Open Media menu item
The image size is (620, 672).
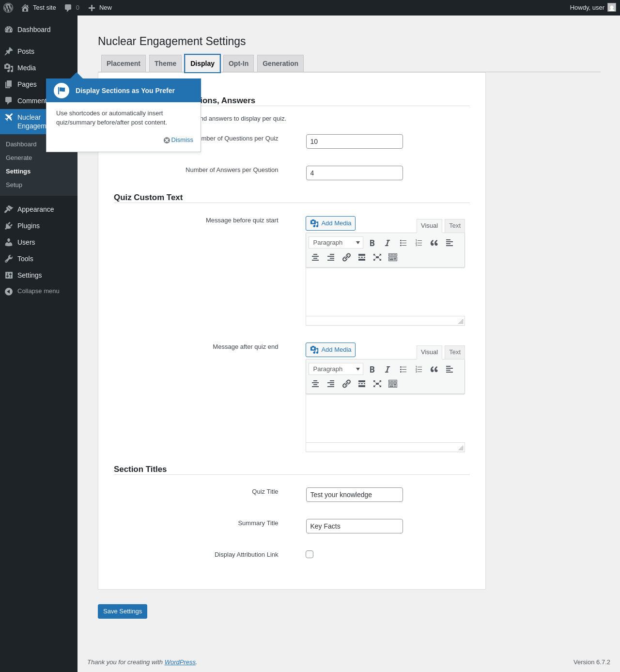39,68
